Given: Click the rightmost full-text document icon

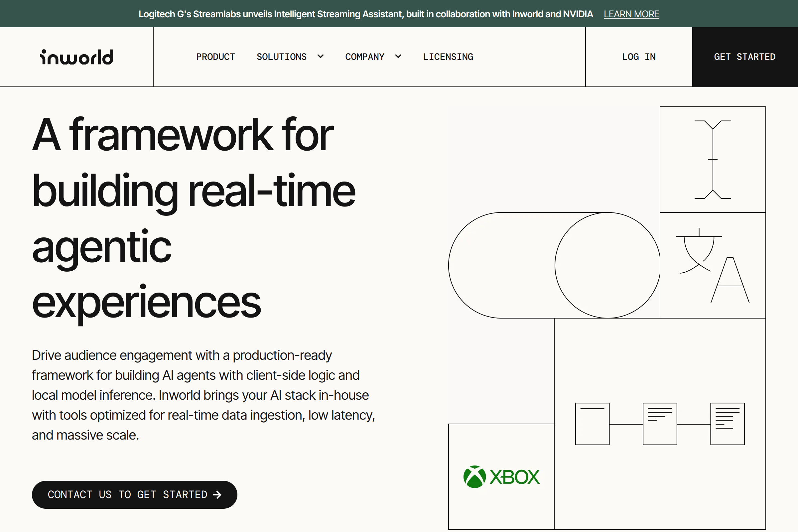Looking at the screenshot, I should pyautogui.click(x=727, y=424).
